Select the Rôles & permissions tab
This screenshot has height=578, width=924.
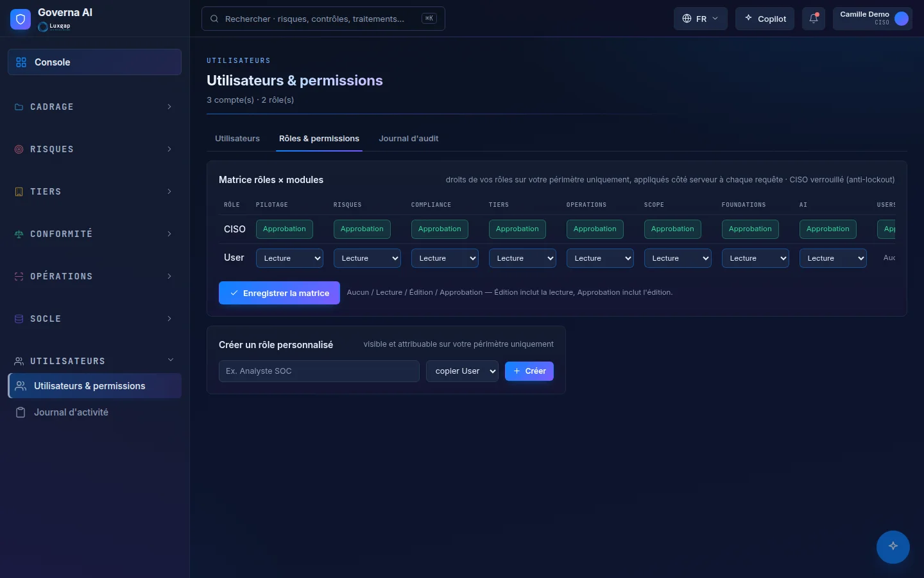(319, 139)
